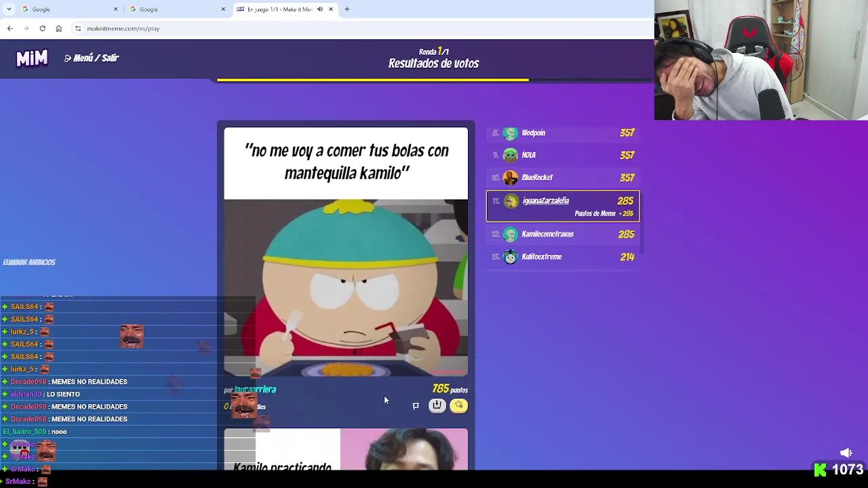
Task: Go back in browser history
Action: [x=9, y=28]
